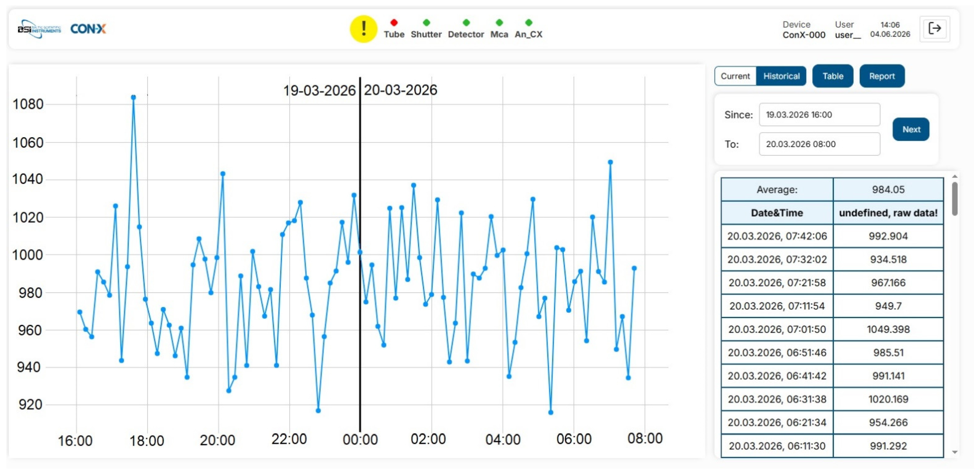Select the peak data point near 1084
The image size is (980, 474).
coord(133,97)
